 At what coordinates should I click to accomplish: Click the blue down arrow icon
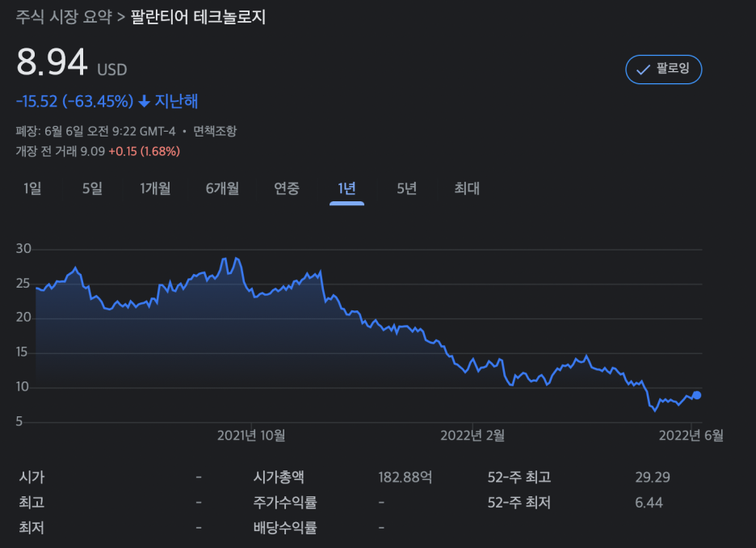144,101
